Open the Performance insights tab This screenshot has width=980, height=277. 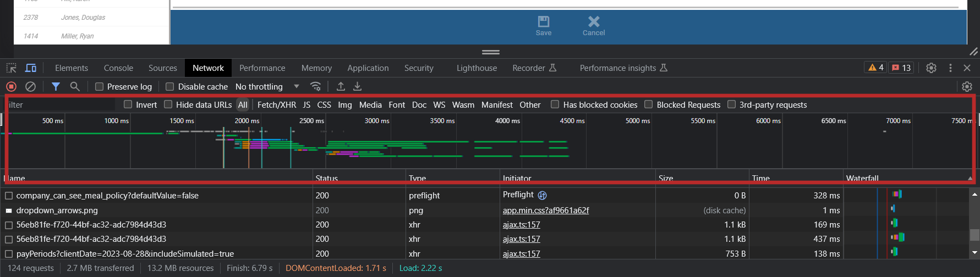(x=623, y=68)
